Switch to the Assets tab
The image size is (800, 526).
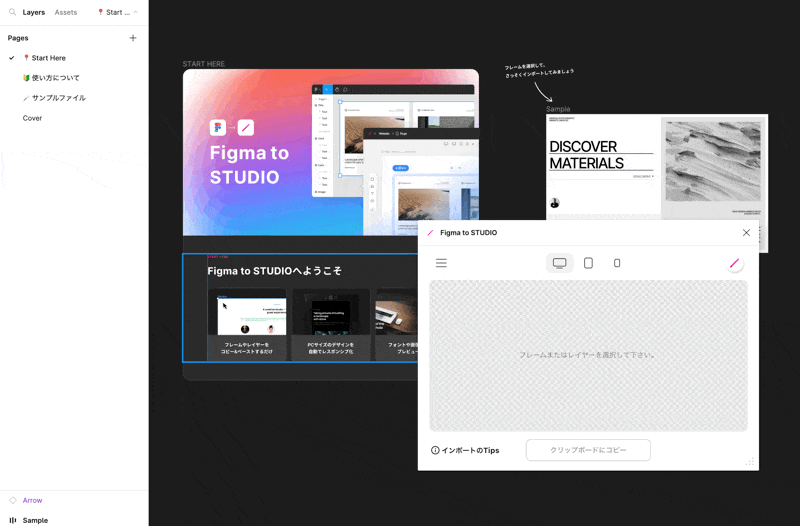click(x=66, y=12)
